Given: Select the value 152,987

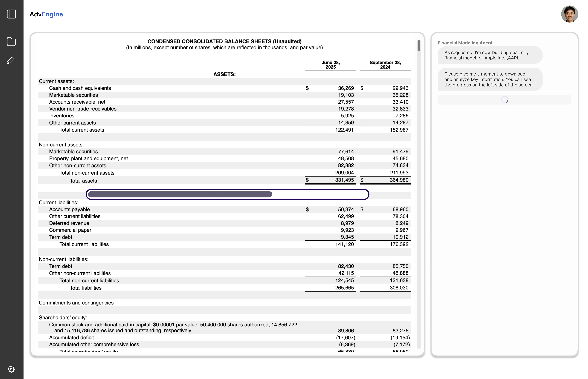Looking at the screenshot, I should pyautogui.click(x=399, y=130).
